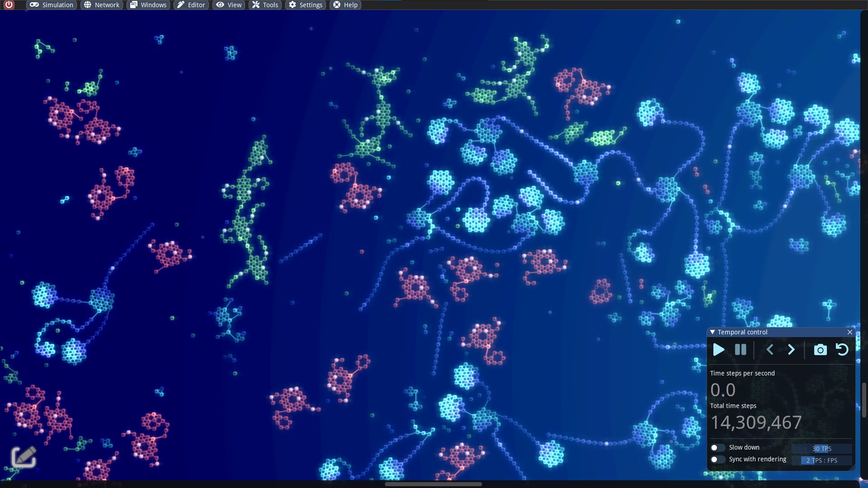Take snapshot with camera icon
Viewport: 868px width, 488px height.
coord(820,350)
